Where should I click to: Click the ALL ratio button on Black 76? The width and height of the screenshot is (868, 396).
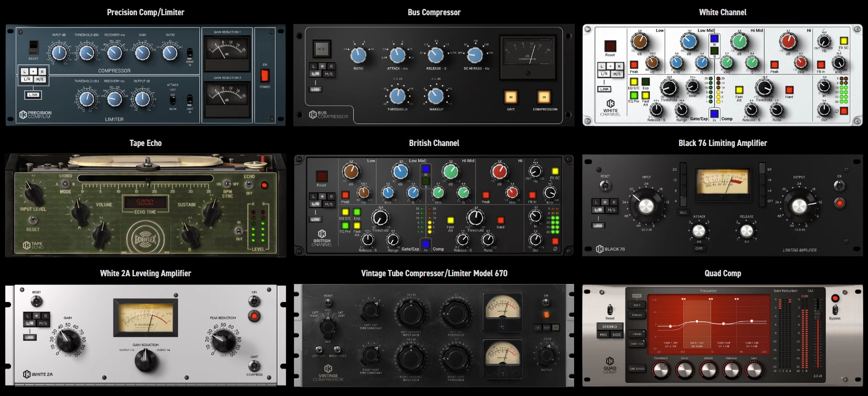(x=683, y=212)
